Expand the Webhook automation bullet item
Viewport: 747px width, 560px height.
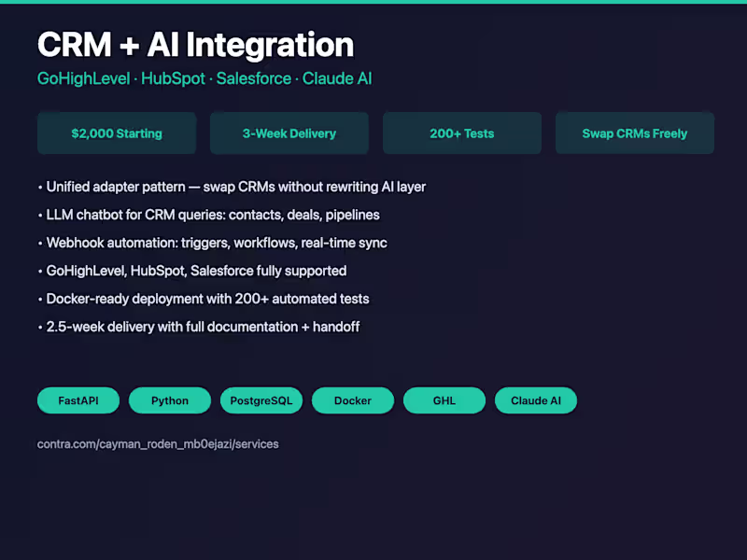pyautogui.click(x=216, y=243)
